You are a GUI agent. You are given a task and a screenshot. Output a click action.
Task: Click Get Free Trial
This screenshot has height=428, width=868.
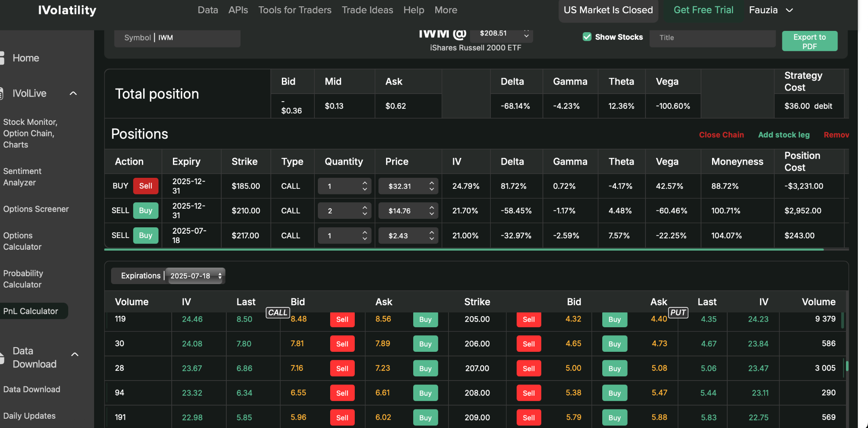(x=703, y=10)
